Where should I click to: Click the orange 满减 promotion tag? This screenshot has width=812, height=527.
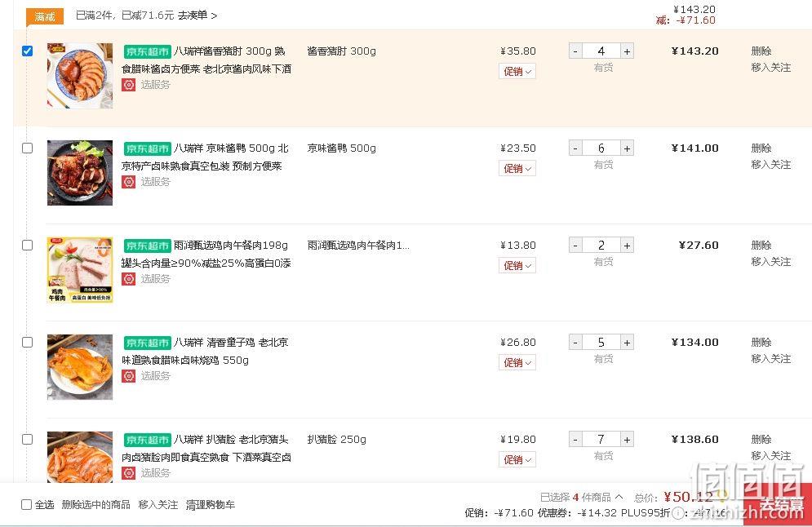[45, 16]
